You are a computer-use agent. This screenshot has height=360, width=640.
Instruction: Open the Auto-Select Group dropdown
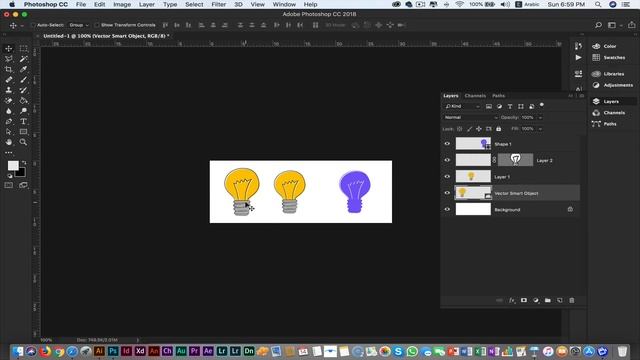coord(78,25)
